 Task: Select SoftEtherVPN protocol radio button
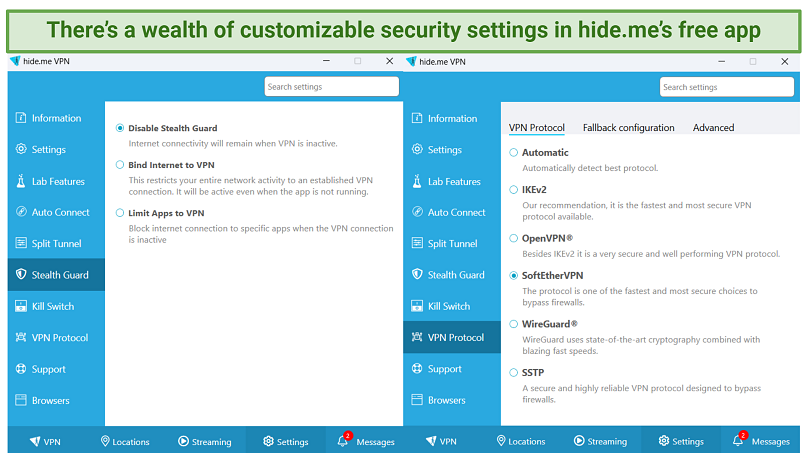pyautogui.click(x=514, y=276)
